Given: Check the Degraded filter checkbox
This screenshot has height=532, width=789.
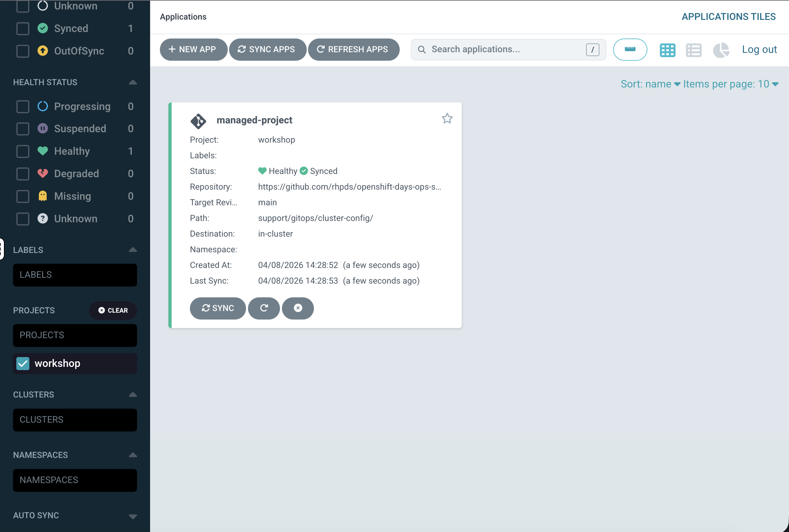Looking at the screenshot, I should pos(23,174).
